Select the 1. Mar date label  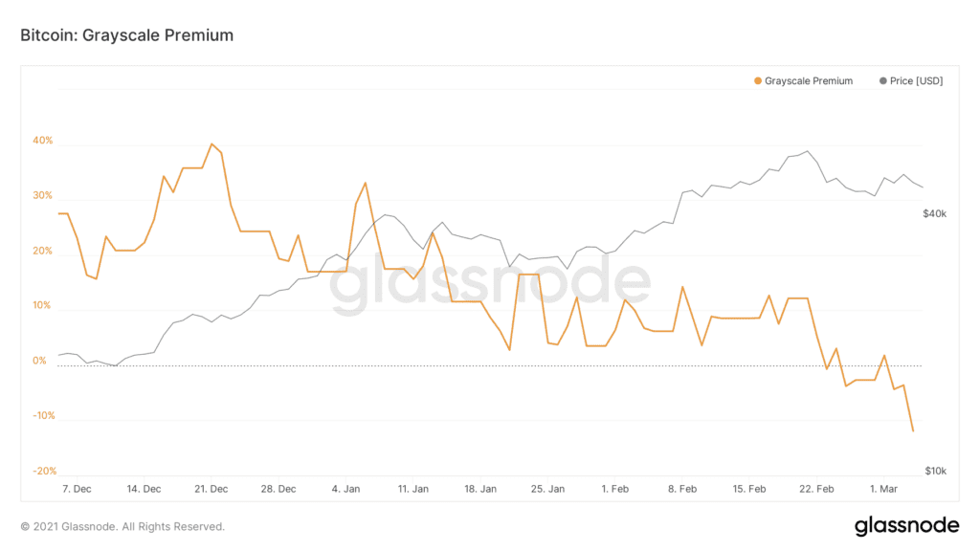point(885,489)
